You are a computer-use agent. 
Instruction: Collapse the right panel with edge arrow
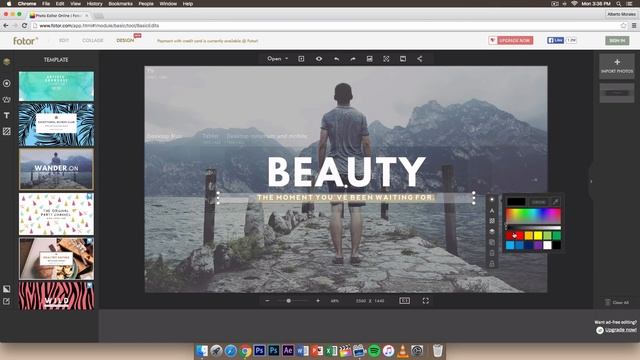click(591, 181)
